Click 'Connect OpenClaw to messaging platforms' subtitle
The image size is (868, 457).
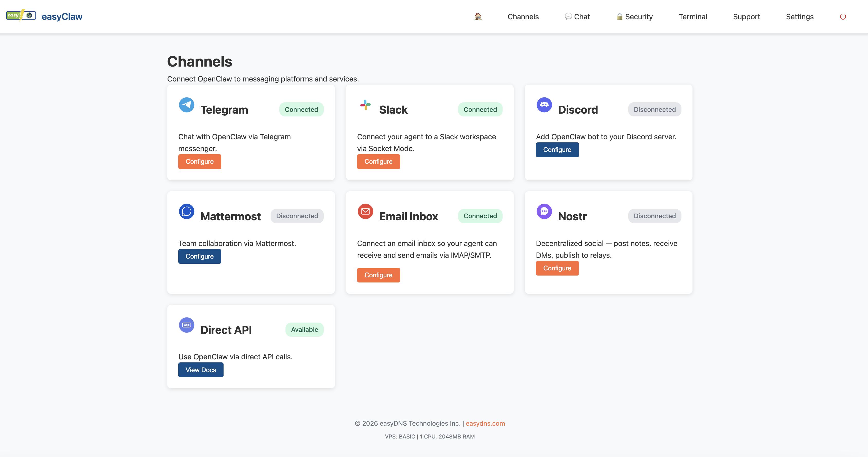point(263,79)
